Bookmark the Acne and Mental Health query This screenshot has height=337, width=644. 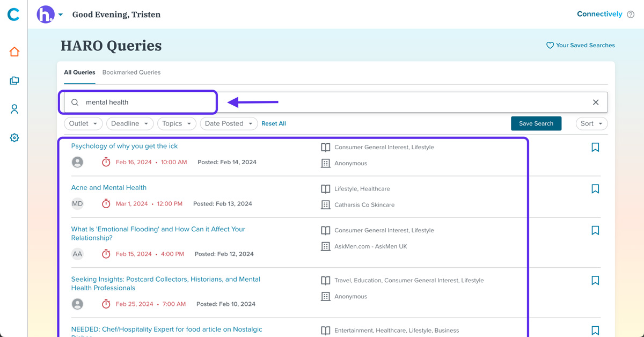pos(595,189)
